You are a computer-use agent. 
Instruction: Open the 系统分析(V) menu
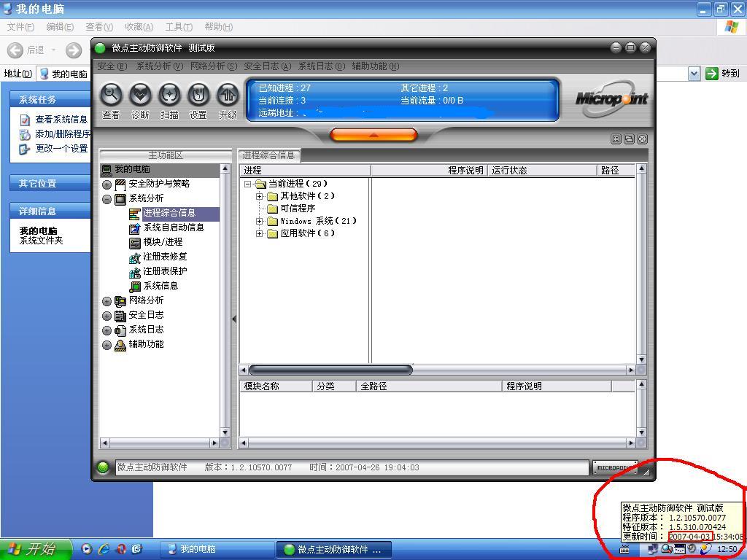click(x=160, y=66)
